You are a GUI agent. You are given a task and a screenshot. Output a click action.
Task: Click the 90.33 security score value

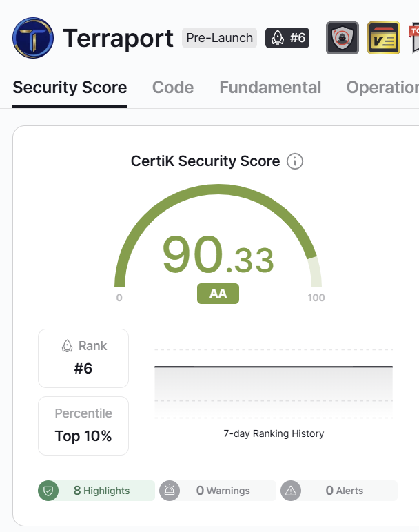tap(218, 254)
